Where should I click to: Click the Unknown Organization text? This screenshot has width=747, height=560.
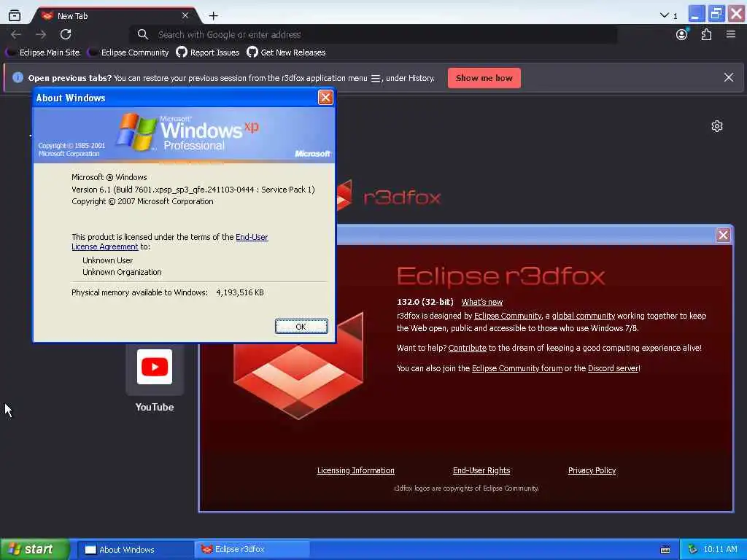click(x=122, y=273)
